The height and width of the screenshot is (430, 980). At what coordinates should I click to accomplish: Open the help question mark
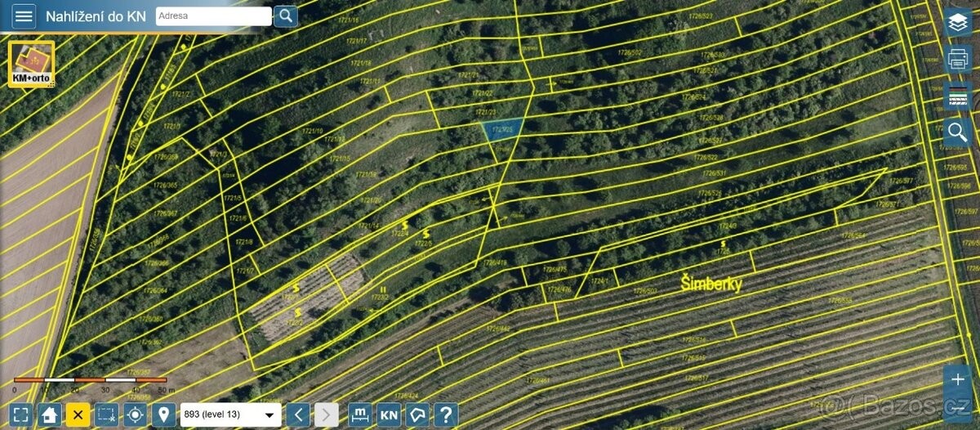(x=445, y=414)
